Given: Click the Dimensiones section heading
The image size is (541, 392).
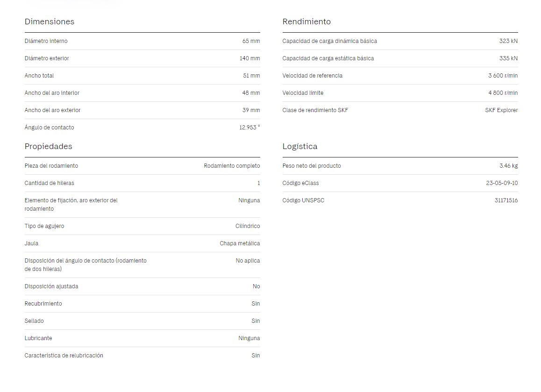Looking at the screenshot, I should pyautogui.click(x=50, y=21).
